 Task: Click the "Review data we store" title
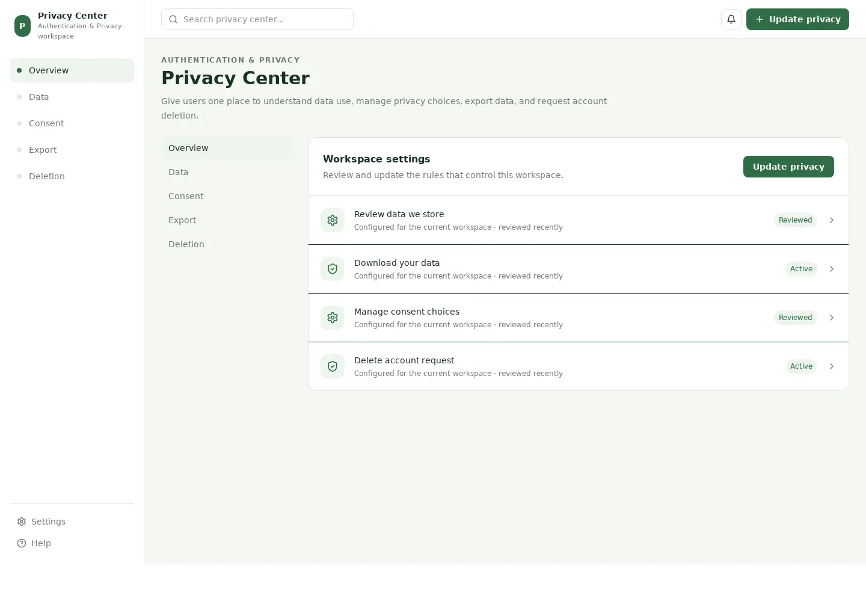click(399, 214)
